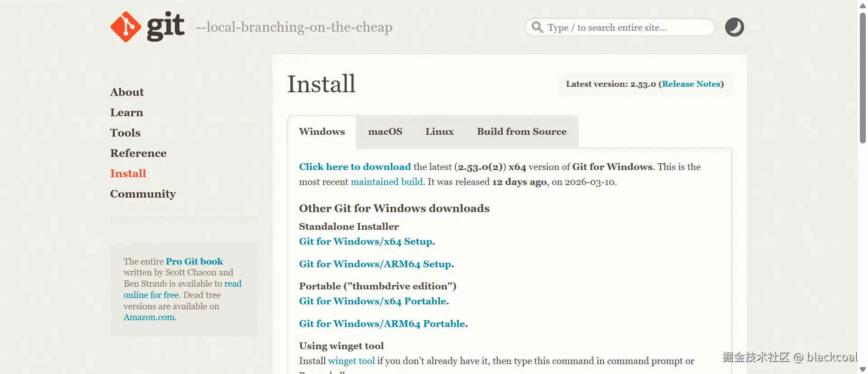The height and width of the screenshot is (374, 868).
Task: Click the 'git' wordmark in the header
Action: click(x=166, y=27)
